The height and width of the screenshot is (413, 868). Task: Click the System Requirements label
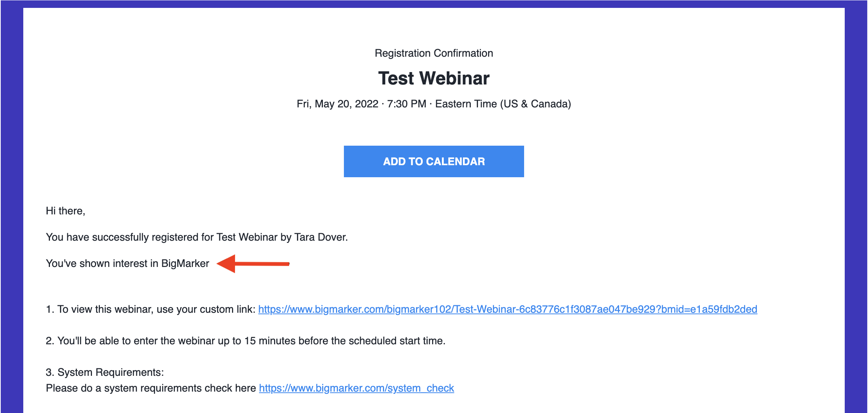click(105, 372)
